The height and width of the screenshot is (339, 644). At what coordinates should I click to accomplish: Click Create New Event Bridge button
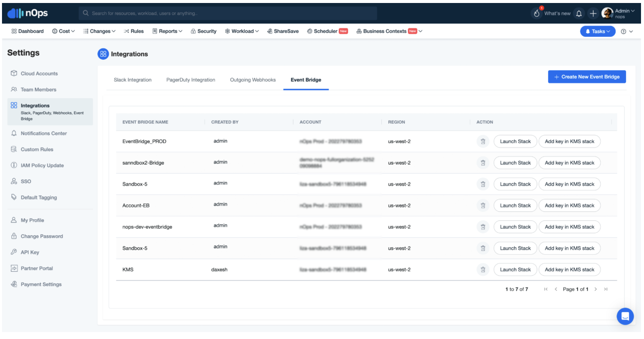[x=587, y=77]
